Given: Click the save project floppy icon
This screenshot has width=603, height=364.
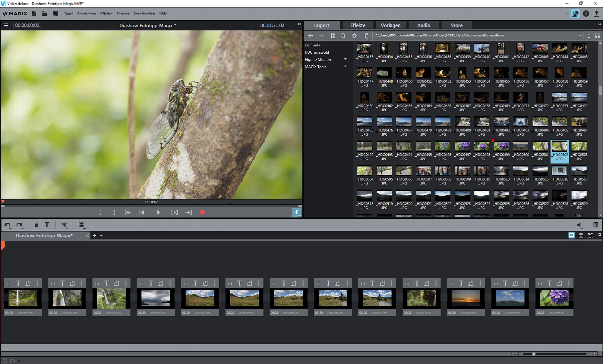Looking at the screenshot, I should 55,14.
